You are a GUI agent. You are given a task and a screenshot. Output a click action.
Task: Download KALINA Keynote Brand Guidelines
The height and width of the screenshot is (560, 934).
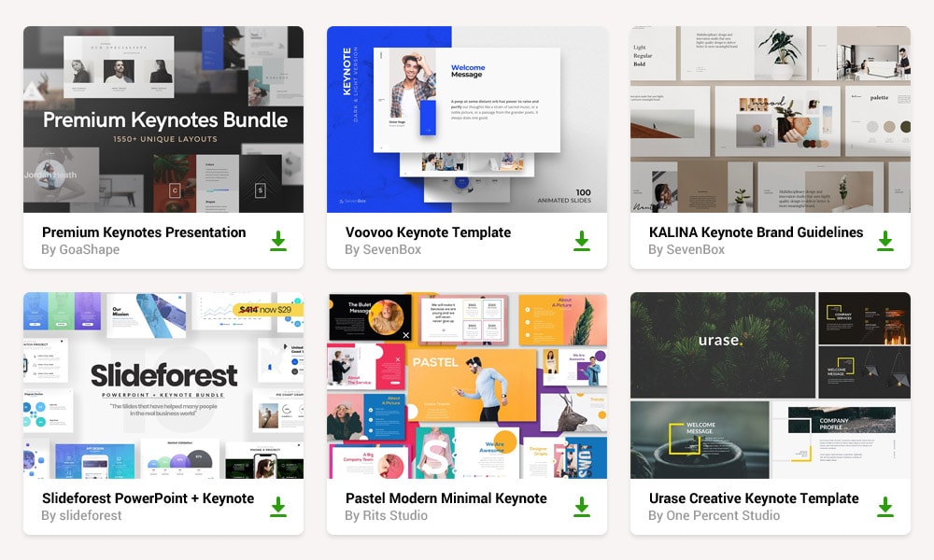(885, 241)
